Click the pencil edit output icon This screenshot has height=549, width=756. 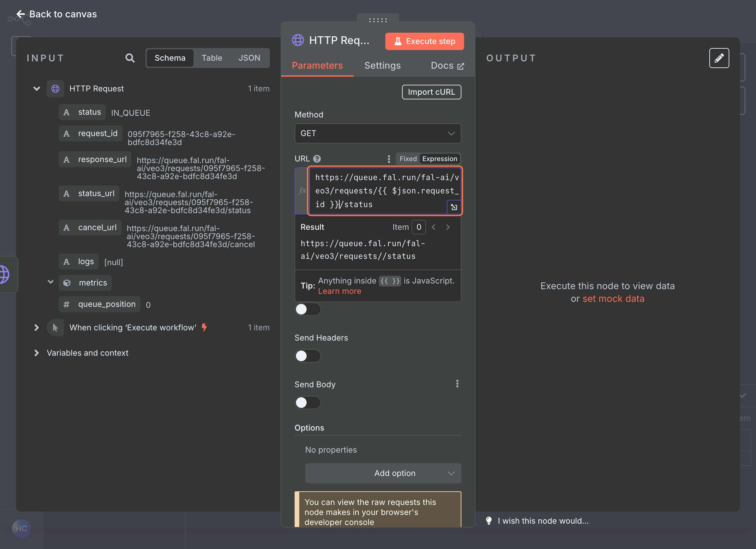(x=719, y=58)
